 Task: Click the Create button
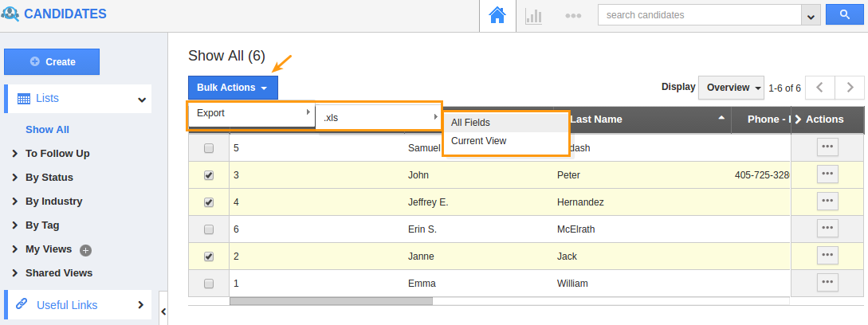tap(52, 61)
